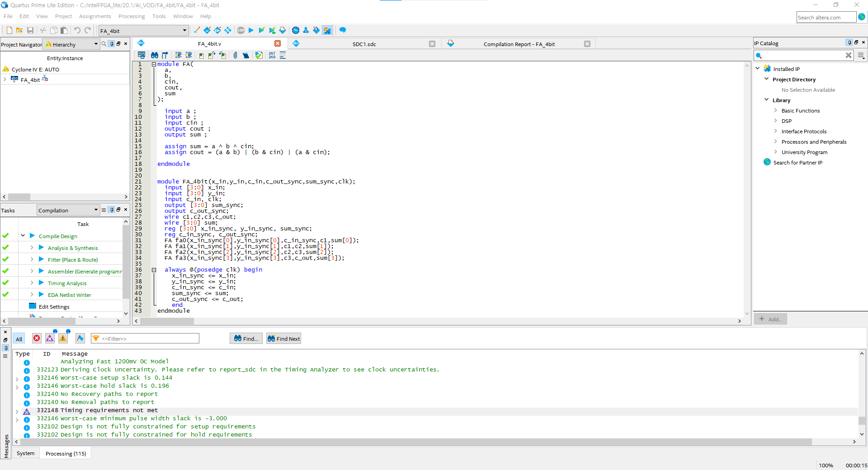Open the speech bubble feedback icon
This screenshot has width=868, height=470.
[343, 30]
